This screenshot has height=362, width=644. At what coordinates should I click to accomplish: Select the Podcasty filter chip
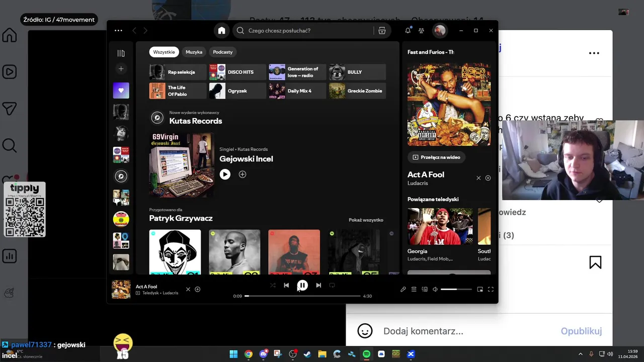pos(223,52)
